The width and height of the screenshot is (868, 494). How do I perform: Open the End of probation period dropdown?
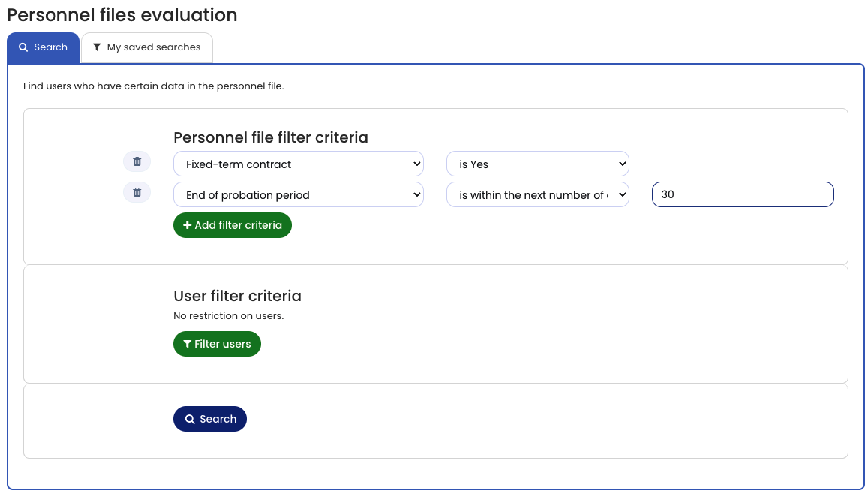pos(298,195)
